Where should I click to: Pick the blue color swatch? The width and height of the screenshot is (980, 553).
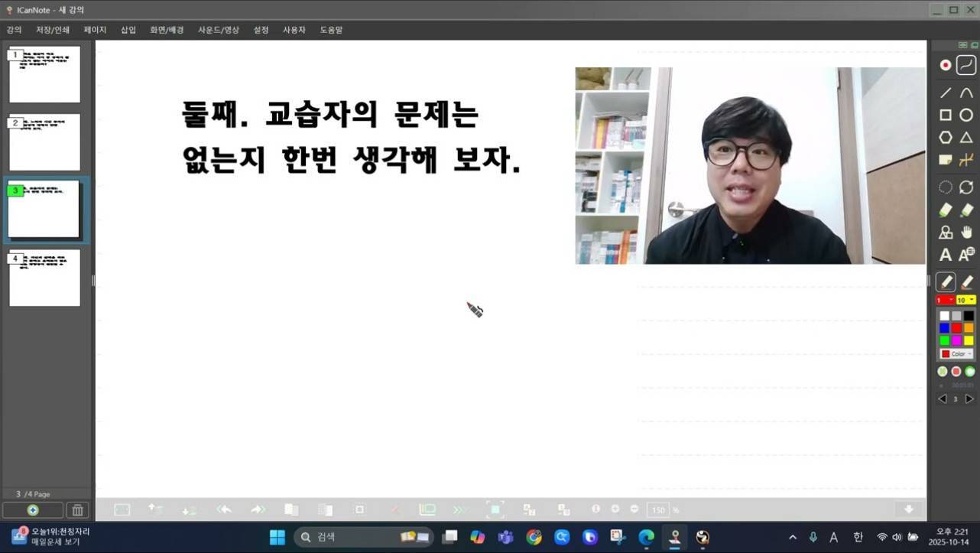click(945, 328)
